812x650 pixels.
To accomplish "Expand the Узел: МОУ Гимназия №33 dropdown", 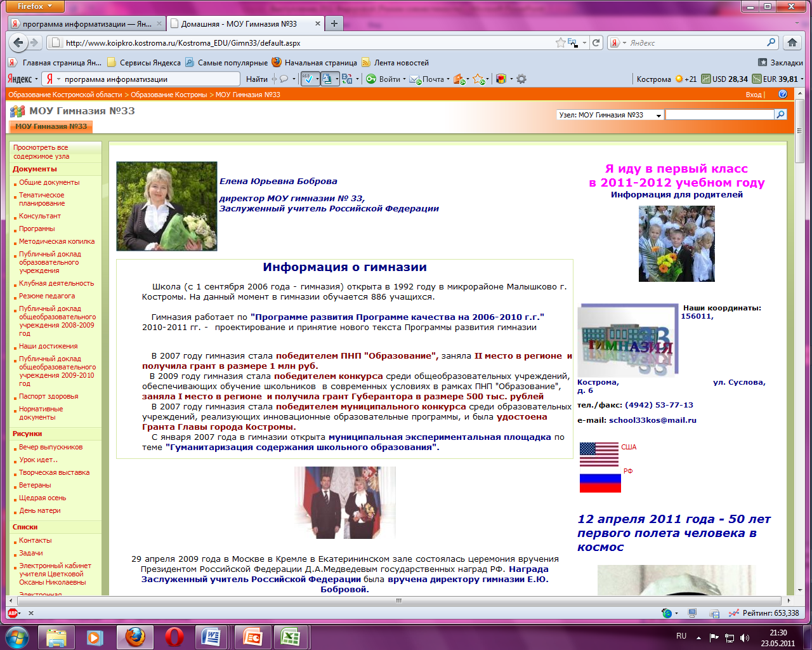I will 658,115.
